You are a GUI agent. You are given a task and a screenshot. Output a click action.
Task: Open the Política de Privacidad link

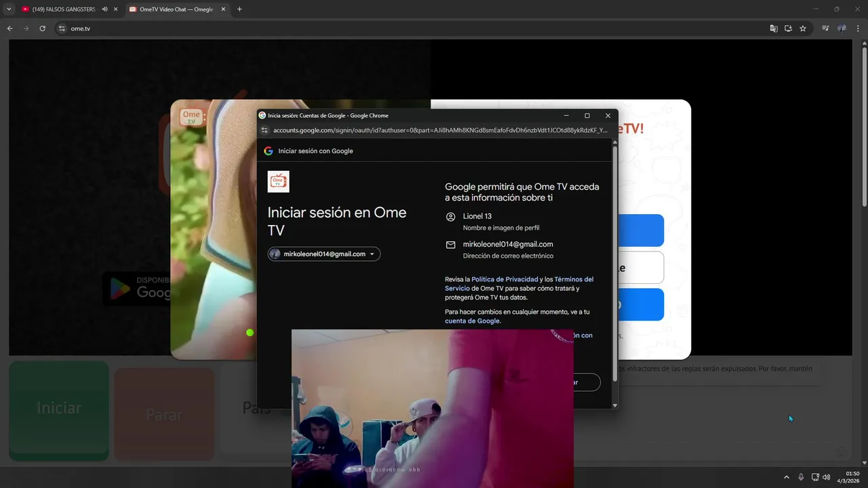pos(505,279)
